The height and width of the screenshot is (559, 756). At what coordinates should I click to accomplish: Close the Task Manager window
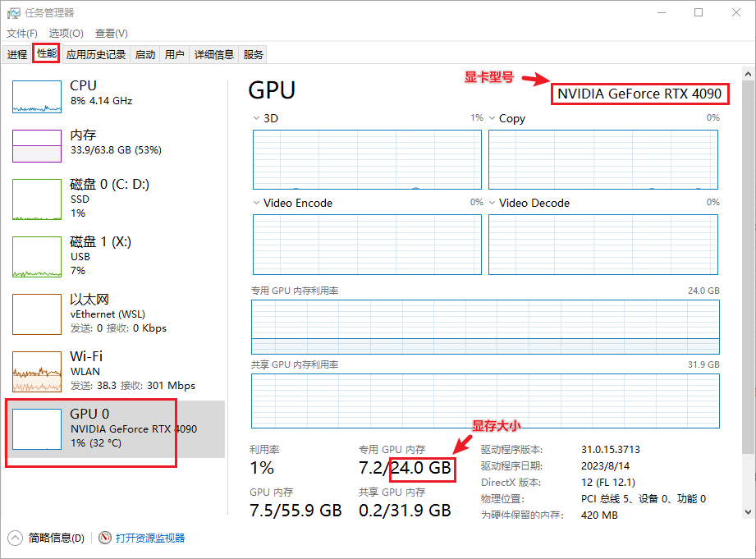736,12
